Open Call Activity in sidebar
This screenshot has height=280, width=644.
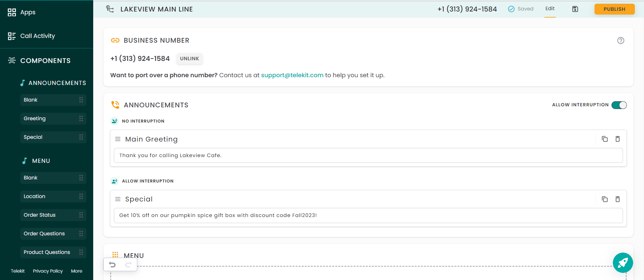(x=38, y=36)
